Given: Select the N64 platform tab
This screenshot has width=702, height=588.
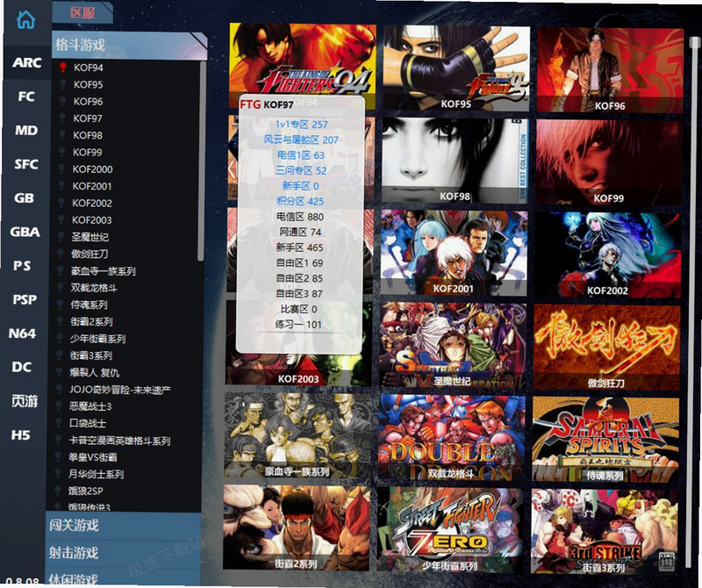Looking at the screenshot, I should (x=22, y=333).
